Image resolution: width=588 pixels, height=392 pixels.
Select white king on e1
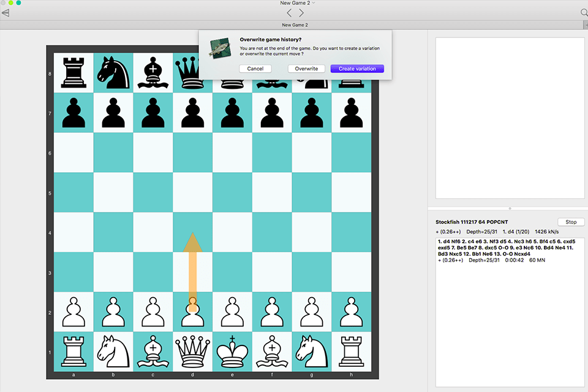click(233, 352)
